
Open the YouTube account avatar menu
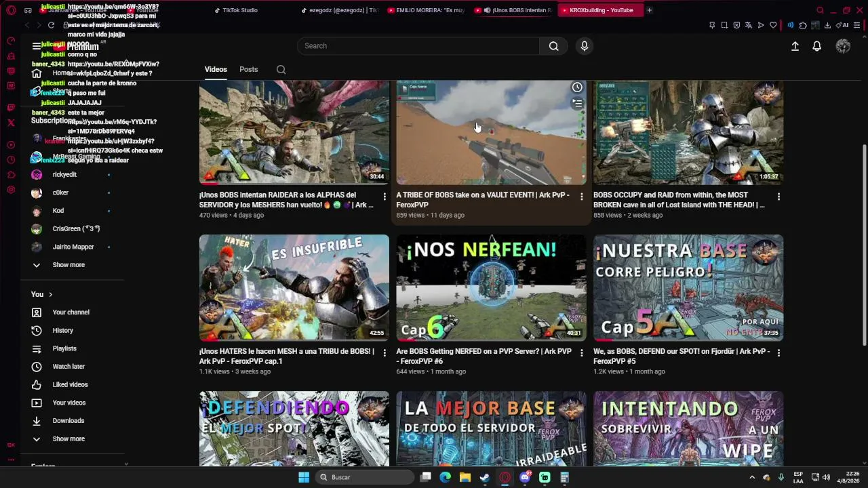[x=843, y=46]
